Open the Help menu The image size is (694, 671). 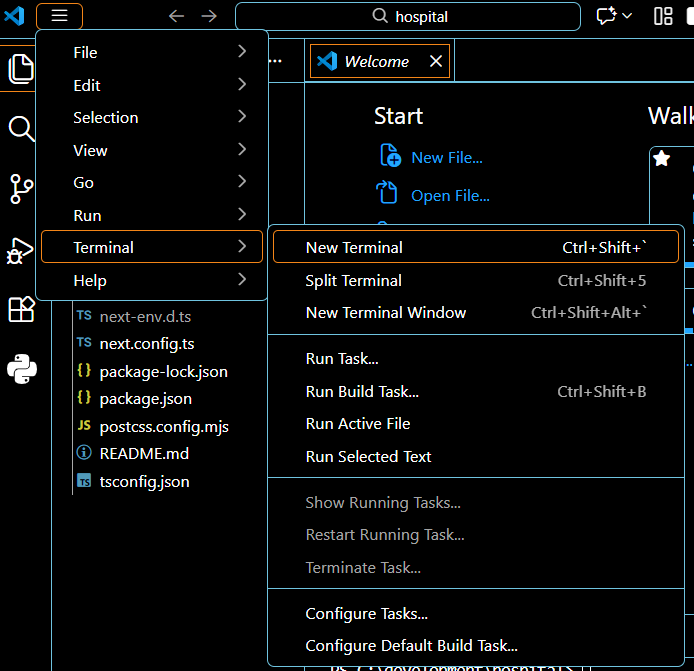point(151,280)
